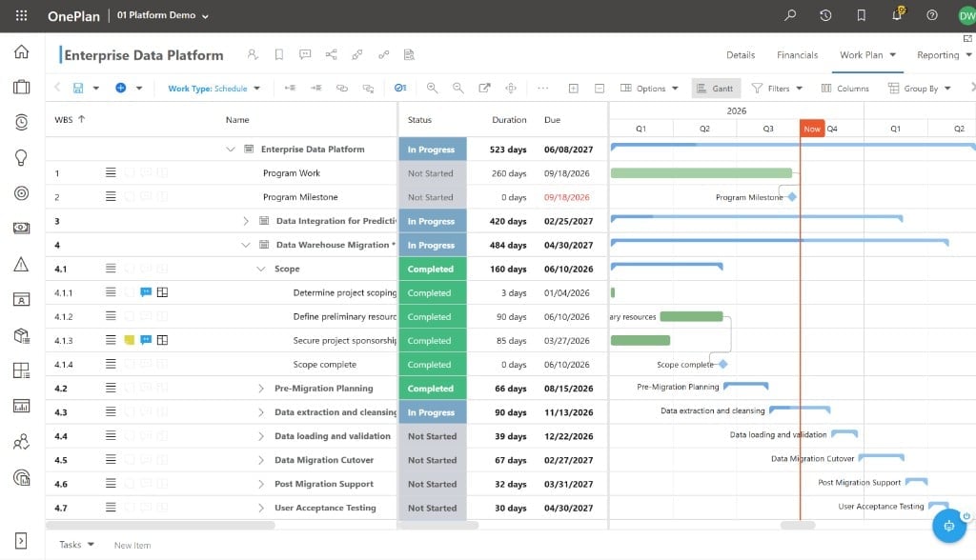Open comment icon on row 4.1.1
The width and height of the screenshot is (976, 560).
click(146, 292)
